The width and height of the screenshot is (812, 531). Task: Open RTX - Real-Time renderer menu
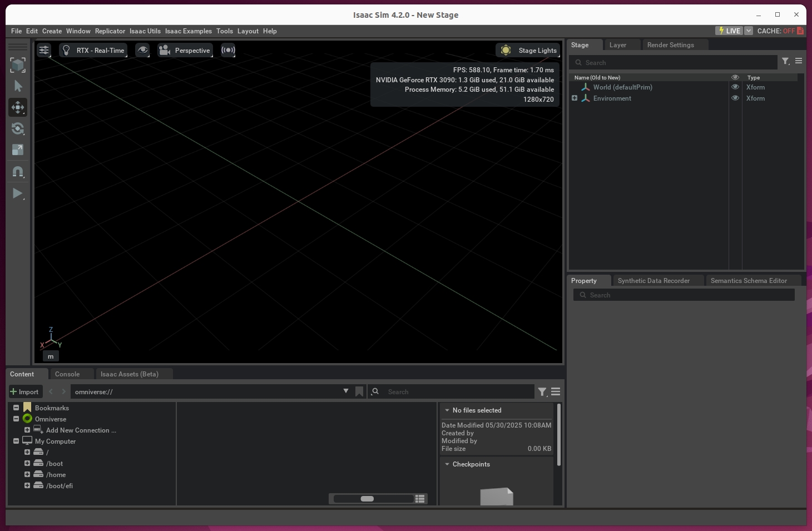coord(93,50)
